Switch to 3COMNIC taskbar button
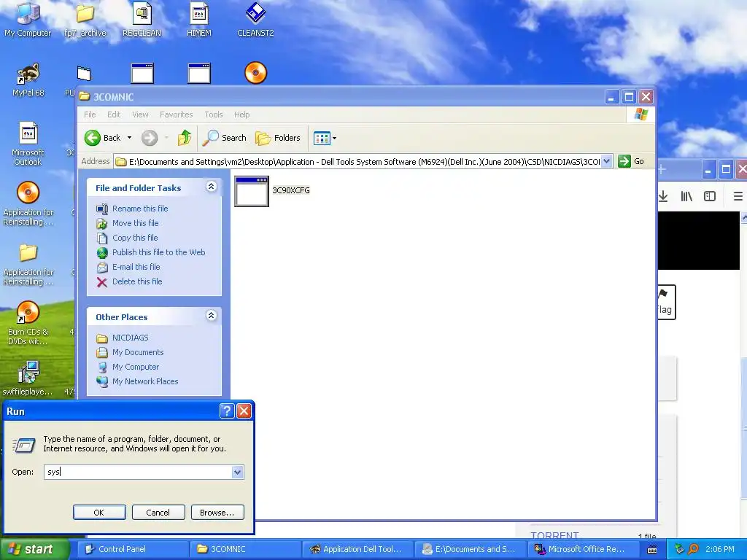747x560 pixels. [245, 550]
